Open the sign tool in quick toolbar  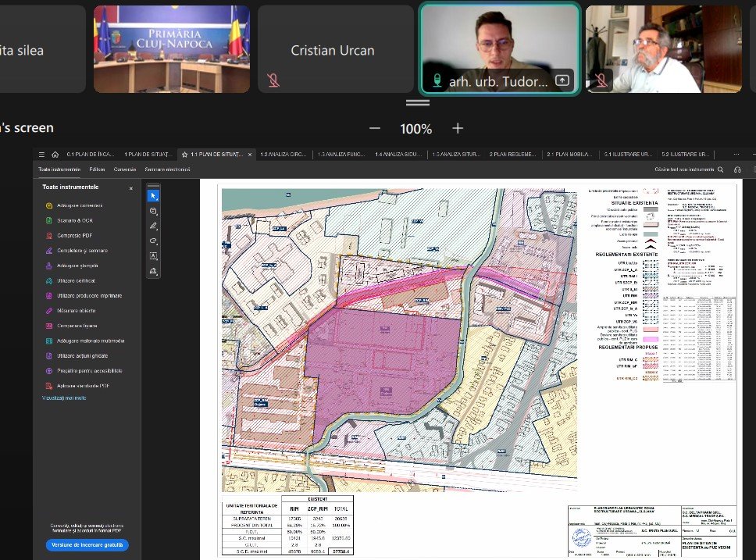click(x=153, y=271)
